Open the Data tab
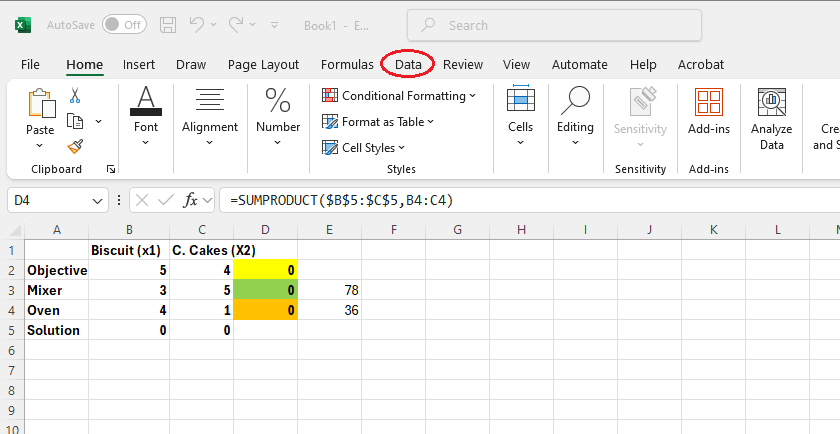Image resolution: width=840 pixels, height=434 pixels. tap(408, 64)
